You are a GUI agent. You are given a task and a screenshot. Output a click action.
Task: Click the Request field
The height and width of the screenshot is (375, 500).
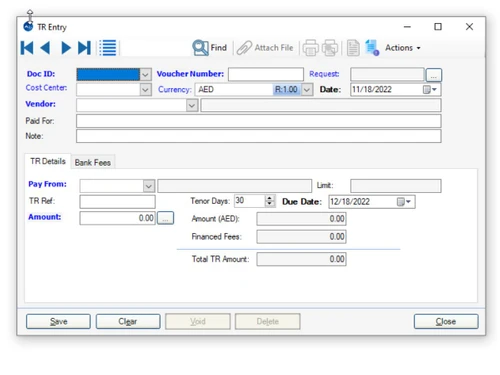pyautogui.click(x=387, y=74)
